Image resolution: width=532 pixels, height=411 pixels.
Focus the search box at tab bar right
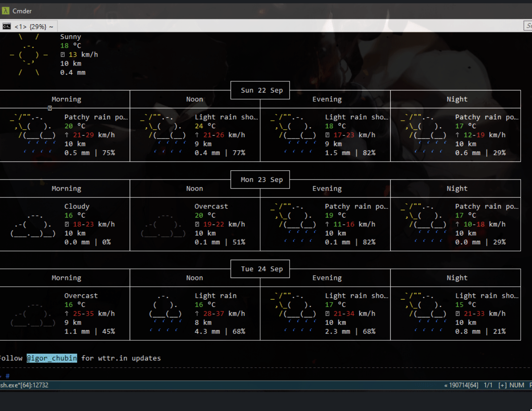[528, 26]
